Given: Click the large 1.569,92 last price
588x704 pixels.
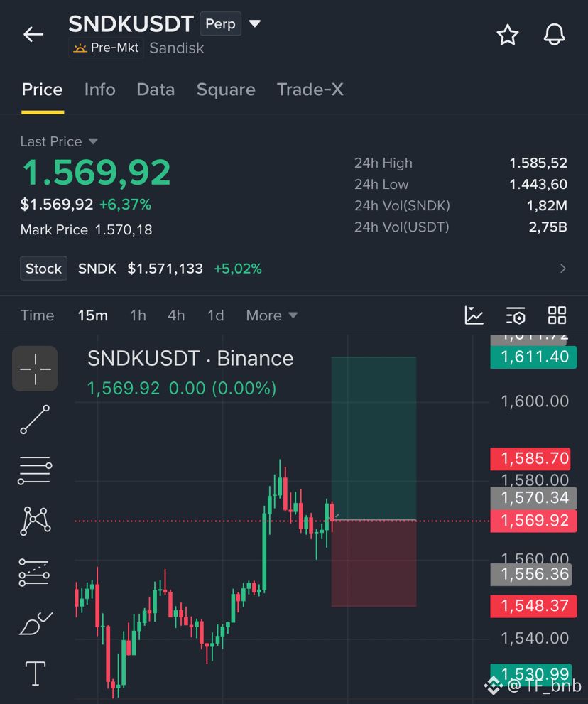Looking at the screenshot, I should pyautogui.click(x=97, y=173).
